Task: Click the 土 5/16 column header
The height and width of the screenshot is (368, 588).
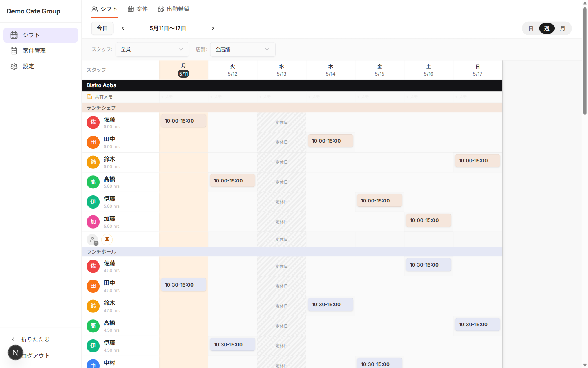Action: point(428,70)
